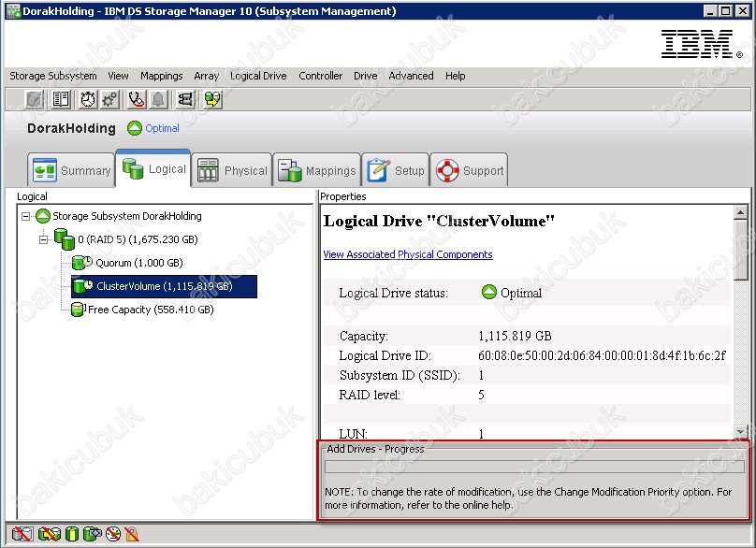Open the Drive menu
This screenshot has height=548, width=756.
[366, 76]
